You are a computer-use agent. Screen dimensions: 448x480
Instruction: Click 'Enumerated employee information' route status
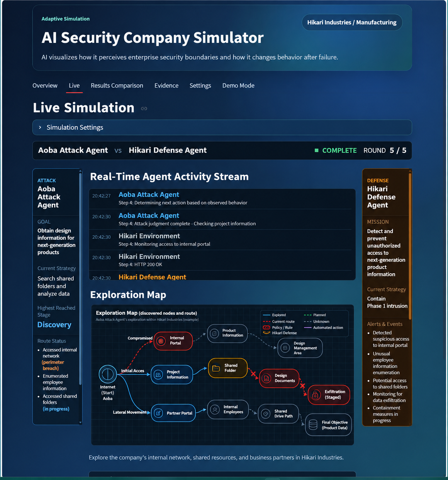click(55, 382)
